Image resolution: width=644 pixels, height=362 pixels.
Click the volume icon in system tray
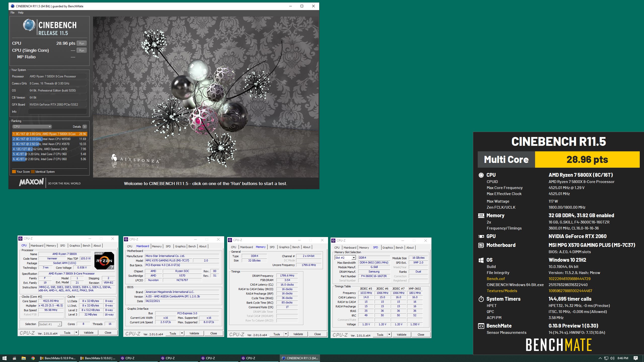(x=612, y=358)
